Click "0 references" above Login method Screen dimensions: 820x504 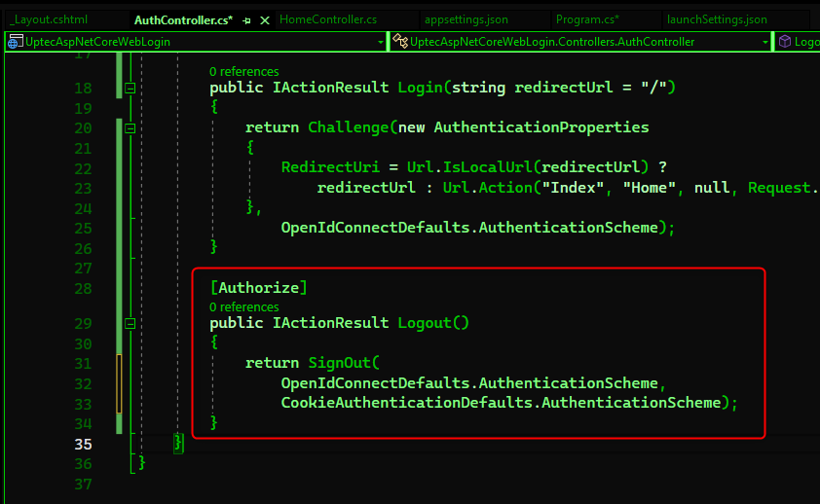[x=243, y=72]
